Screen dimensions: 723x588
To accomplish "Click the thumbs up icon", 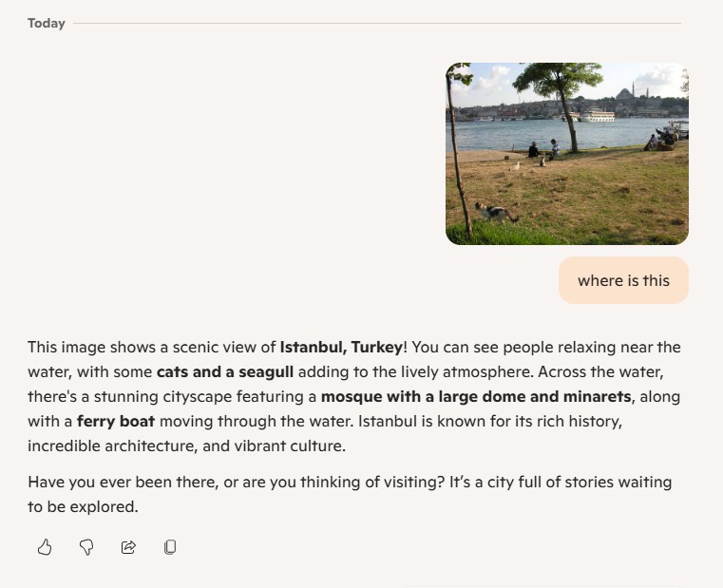I will tap(45, 547).
